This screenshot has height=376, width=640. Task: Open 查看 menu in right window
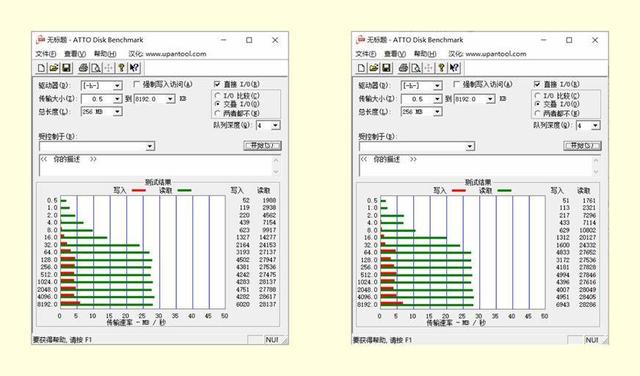point(395,54)
